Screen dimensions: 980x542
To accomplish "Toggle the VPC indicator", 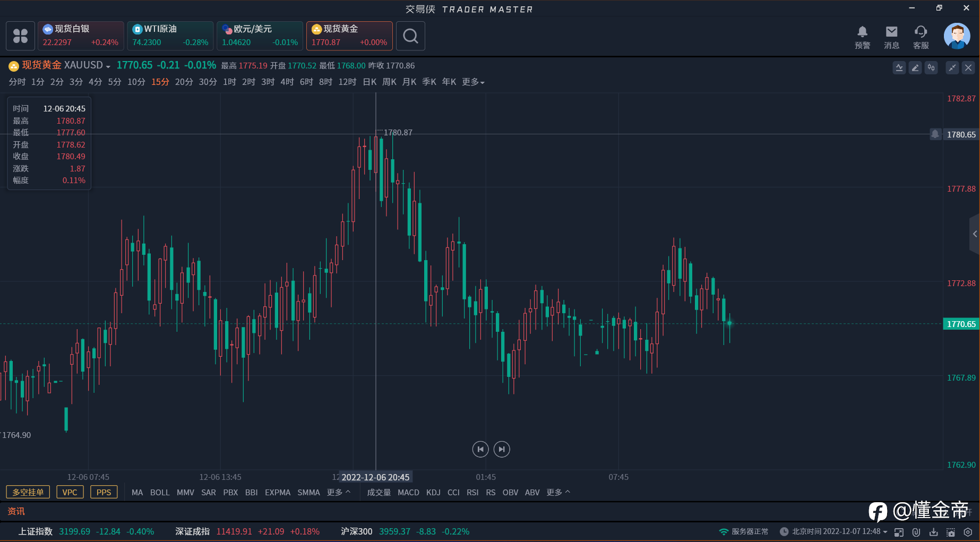I will point(70,492).
